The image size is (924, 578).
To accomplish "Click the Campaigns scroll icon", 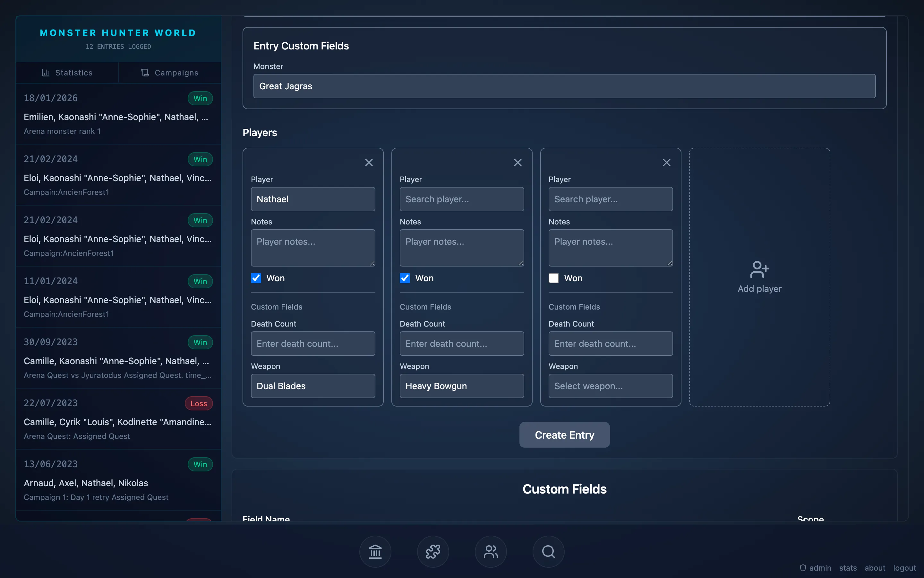I will [145, 73].
